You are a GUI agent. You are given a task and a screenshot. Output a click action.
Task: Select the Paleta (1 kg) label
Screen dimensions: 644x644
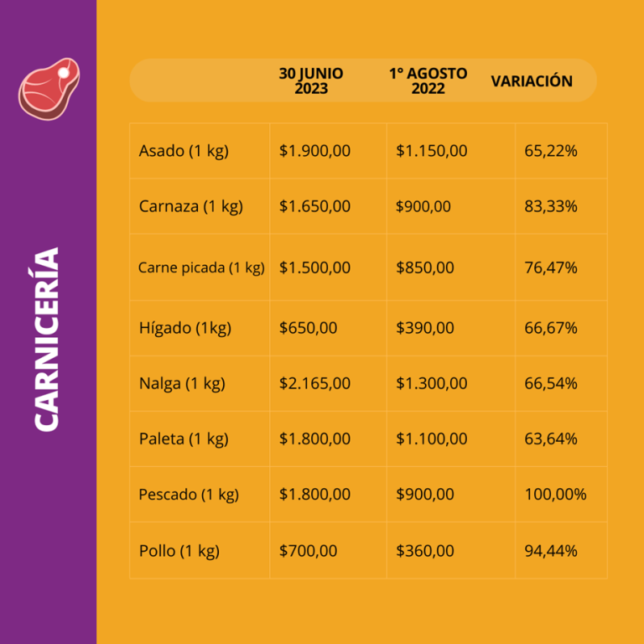pos(184,439)
